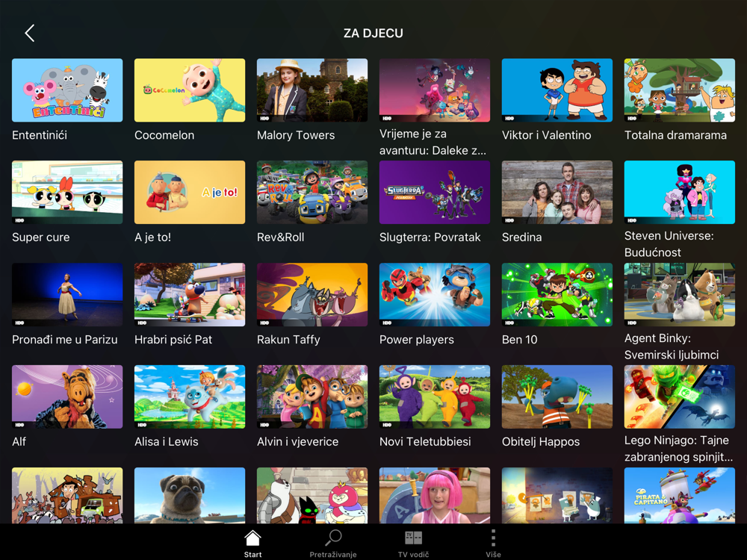Open the Ben 10 thumbnail

point(557,294)
